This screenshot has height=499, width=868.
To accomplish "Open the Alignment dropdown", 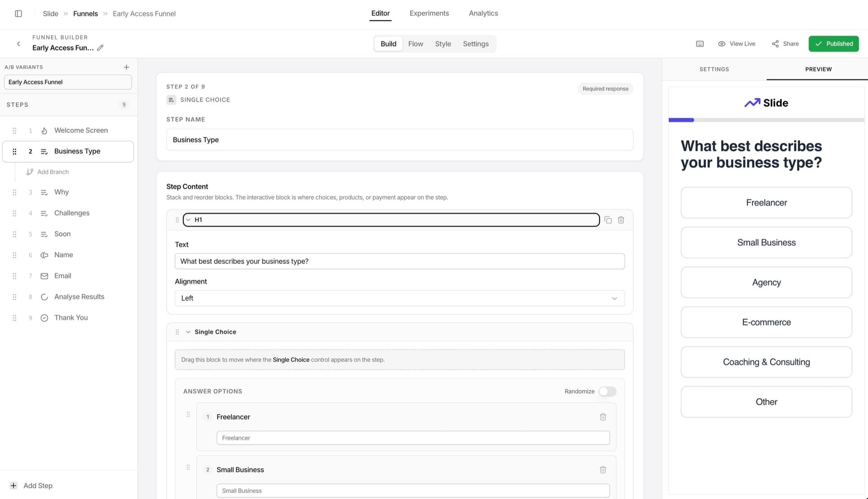I will [400, 298].
